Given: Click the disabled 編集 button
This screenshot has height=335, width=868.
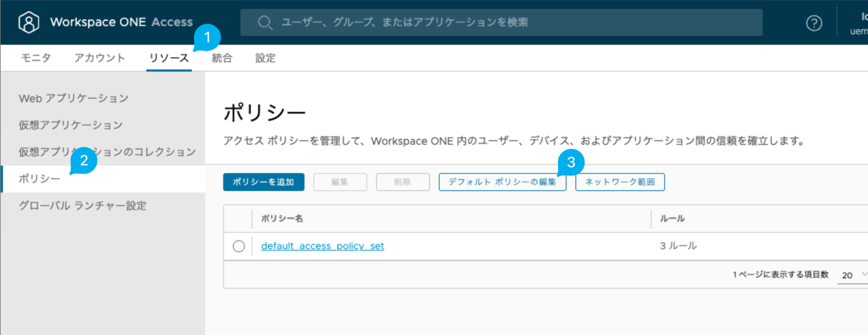Looking at the screenshot, I should point(340,182).
